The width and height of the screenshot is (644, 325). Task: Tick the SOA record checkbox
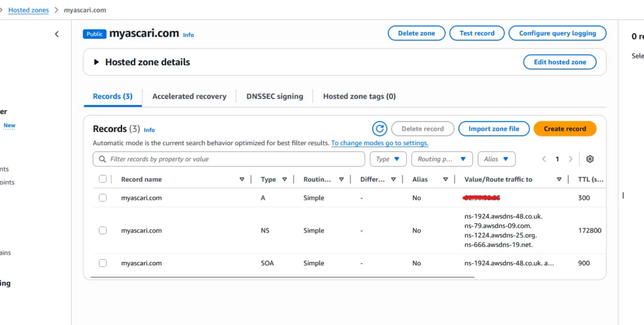coord(103,263)
